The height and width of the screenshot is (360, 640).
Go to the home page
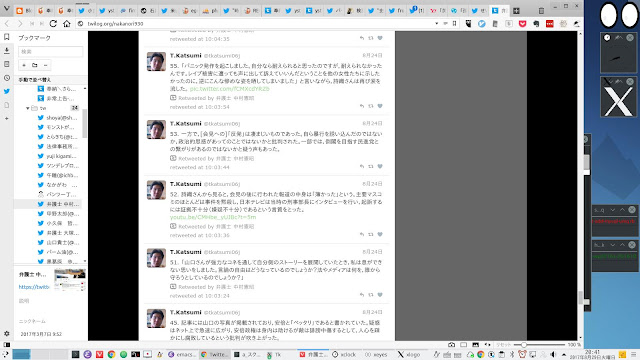(x=67, y=24)
